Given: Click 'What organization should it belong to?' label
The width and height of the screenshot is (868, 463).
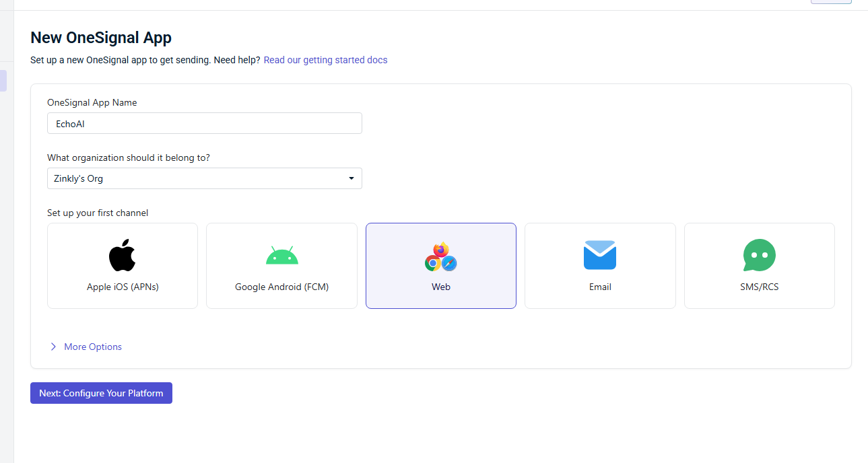Looking at the screenshot, I should tap(129, 157).
